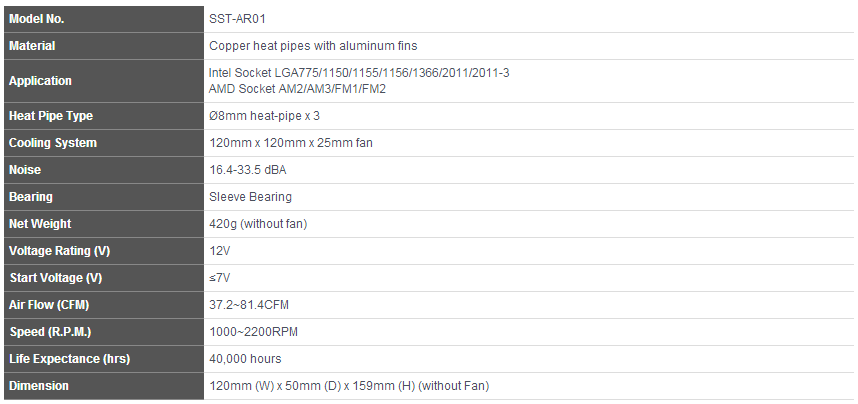This screenshot has width=858, height=404.
Task: Click the Air Flow (CFM) label
Action: pos(104,305)
